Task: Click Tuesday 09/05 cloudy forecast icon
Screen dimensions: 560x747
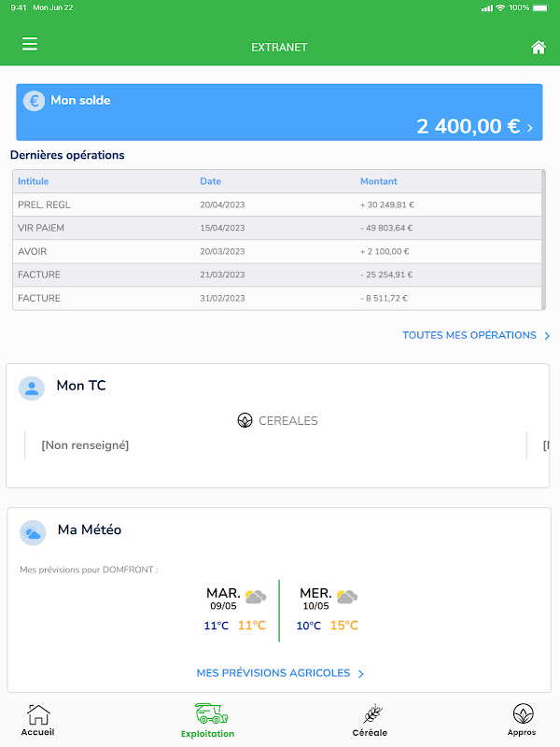Action: (x=255, y=597)
